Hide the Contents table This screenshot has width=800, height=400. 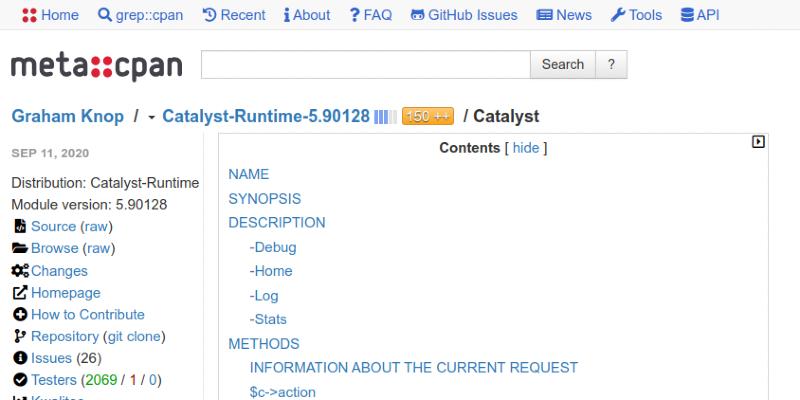click(525, 148)
